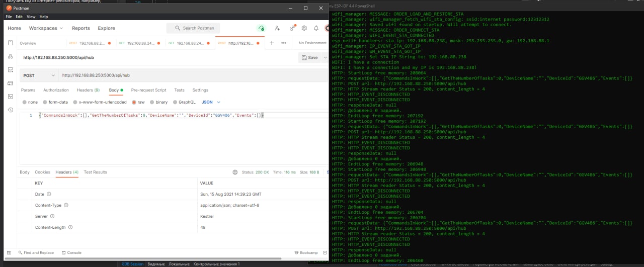Open the Help menu
This screenshot has width=644, height=267.
[44, 17]
